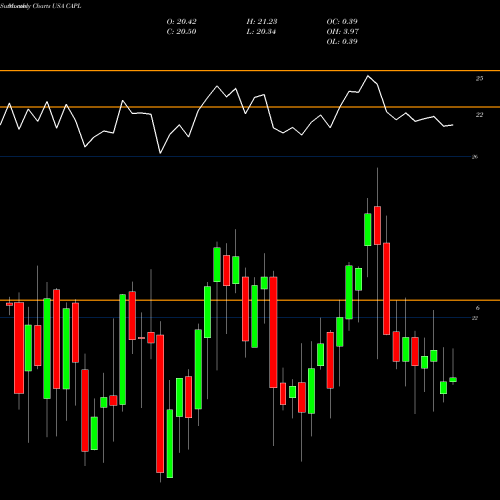
Task: Click the last small green candle on chart
Action: [x=453, y=380]
